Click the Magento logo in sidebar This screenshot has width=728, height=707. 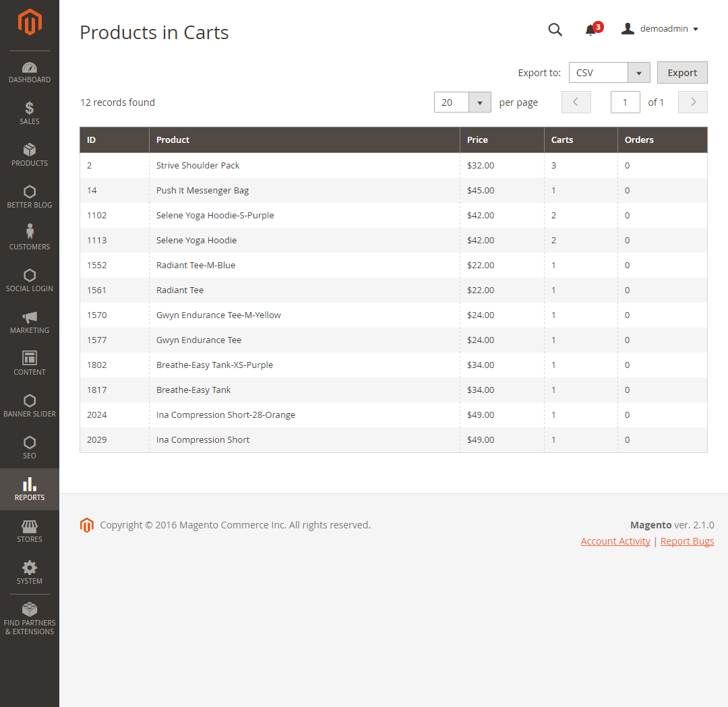[30, 22]
